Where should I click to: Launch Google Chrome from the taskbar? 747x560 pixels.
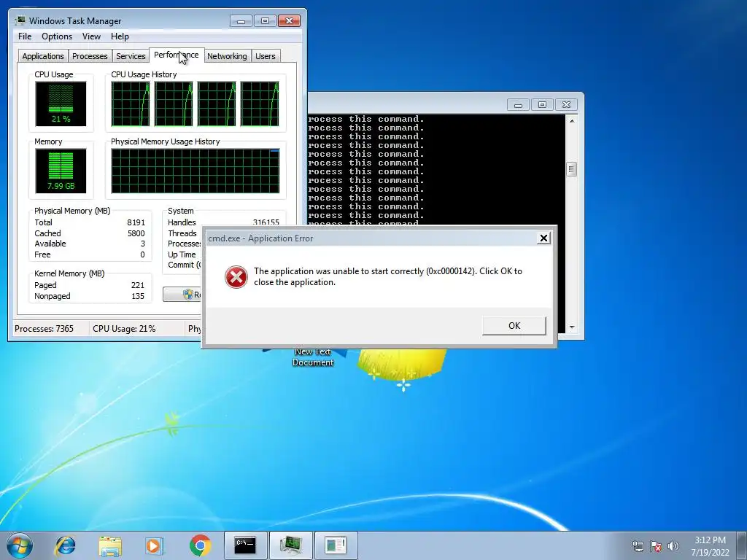coord(200,545)
